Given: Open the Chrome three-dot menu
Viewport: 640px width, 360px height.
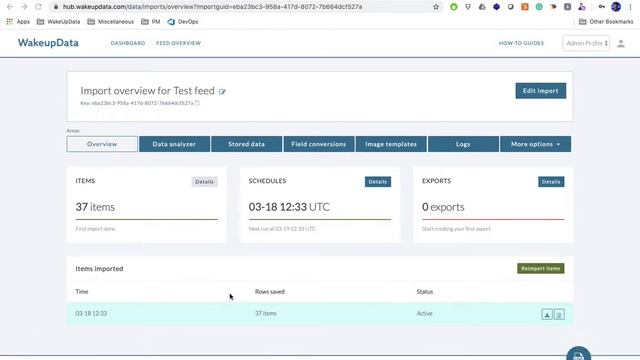Looking at the screenshot, I should point(631,7).
